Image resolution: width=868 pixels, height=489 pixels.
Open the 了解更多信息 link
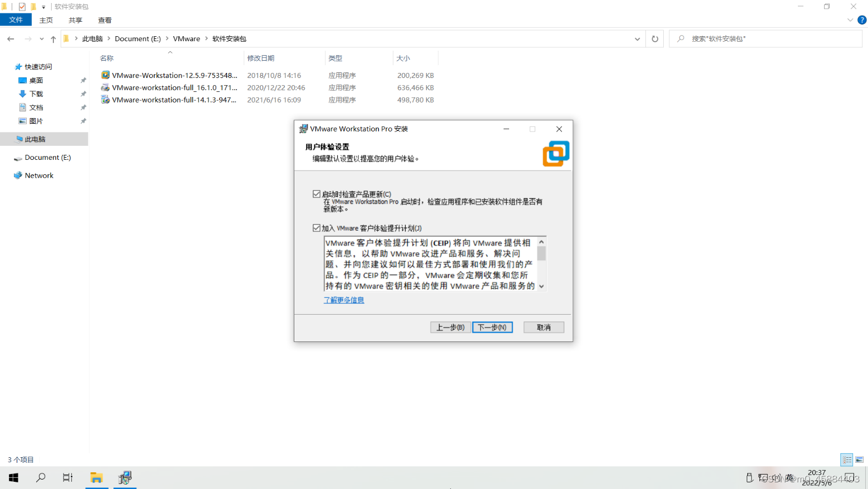click(x=344, y=300)
